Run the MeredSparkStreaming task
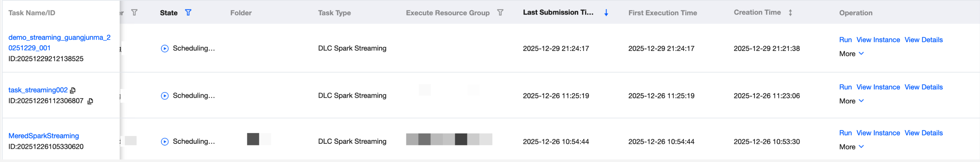 [x=845, y=133]
